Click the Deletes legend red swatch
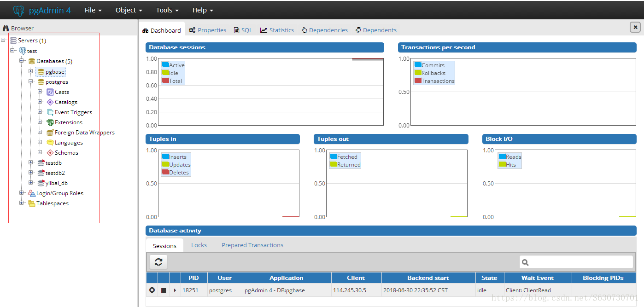The height and width of the screenshot is (307, 644). [165, 172]
